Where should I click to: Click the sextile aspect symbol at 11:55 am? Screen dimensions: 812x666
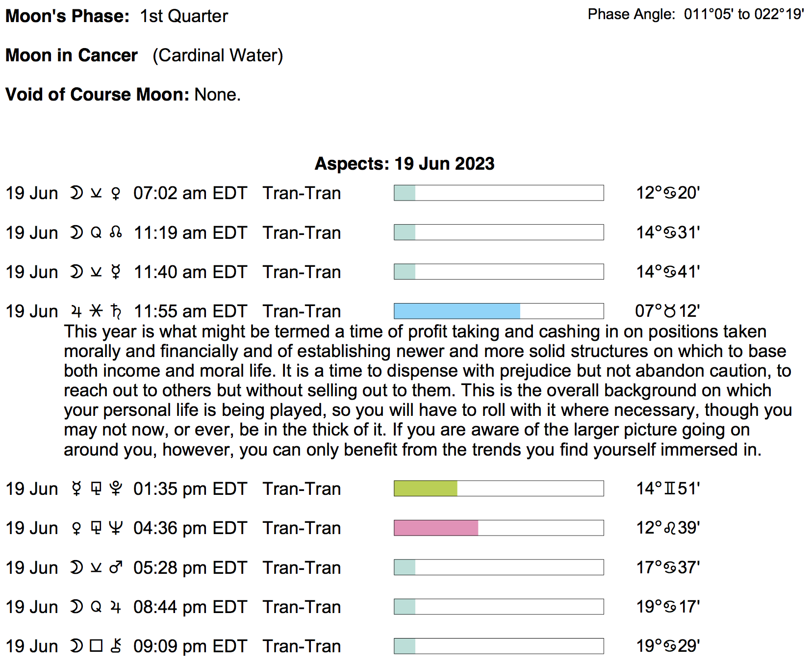coord(96,311)
